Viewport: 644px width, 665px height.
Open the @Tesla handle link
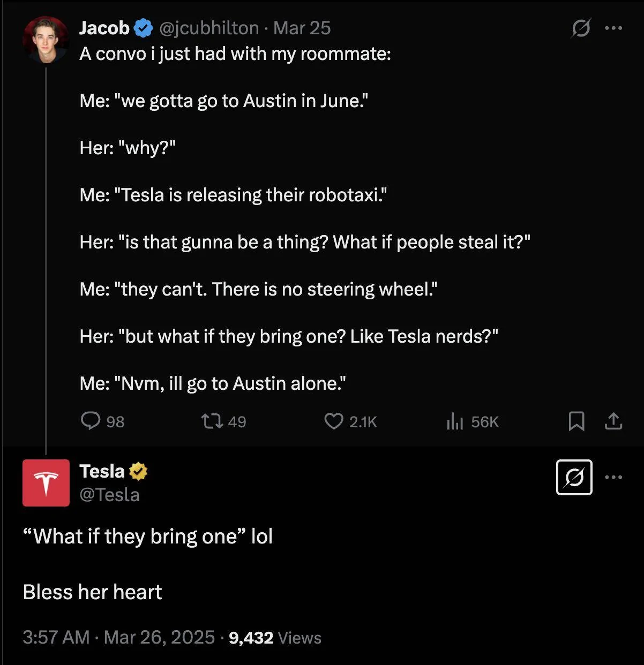tap(109, 495)
